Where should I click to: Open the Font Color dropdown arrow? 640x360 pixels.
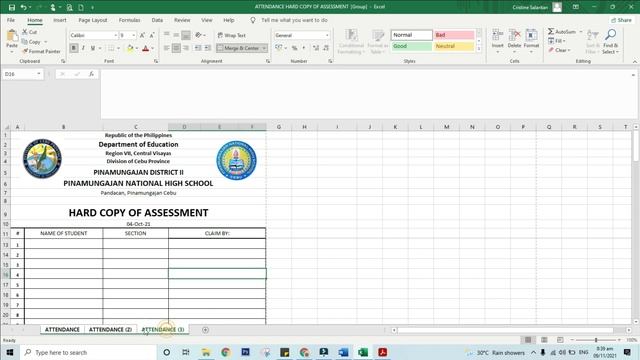tap(153, 48)
